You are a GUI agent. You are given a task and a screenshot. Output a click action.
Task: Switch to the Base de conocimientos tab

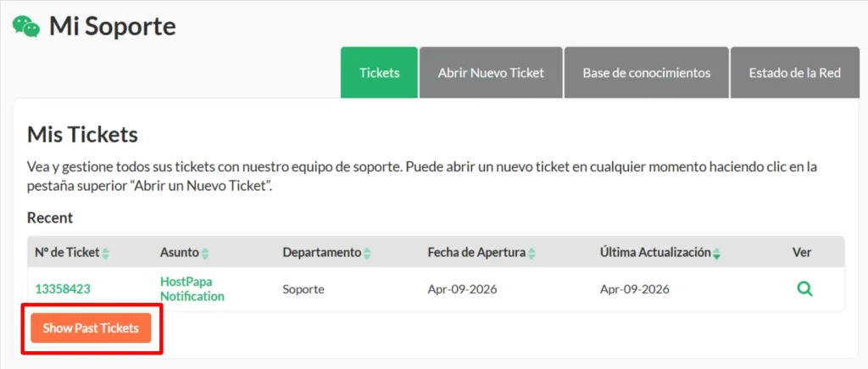(646, 73)
